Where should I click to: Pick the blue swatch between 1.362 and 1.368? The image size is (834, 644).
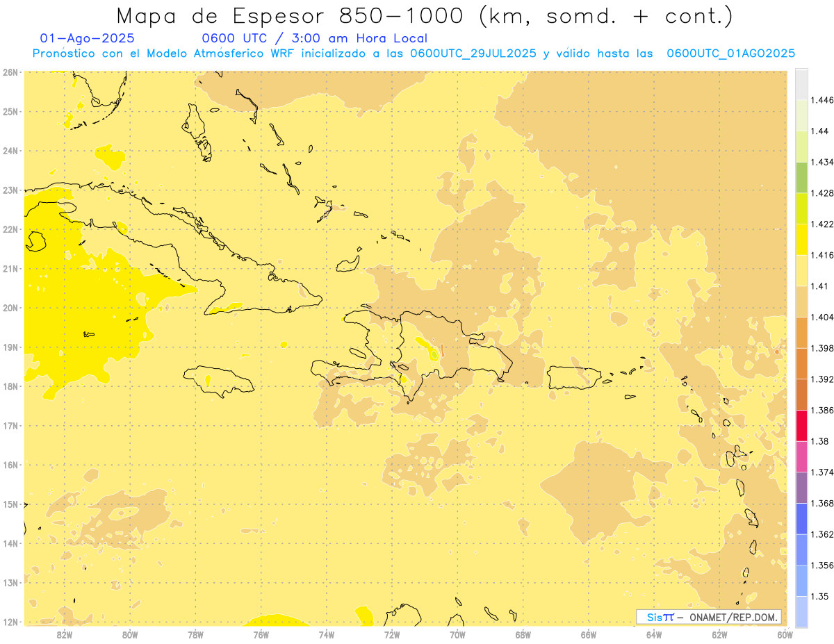801,519
